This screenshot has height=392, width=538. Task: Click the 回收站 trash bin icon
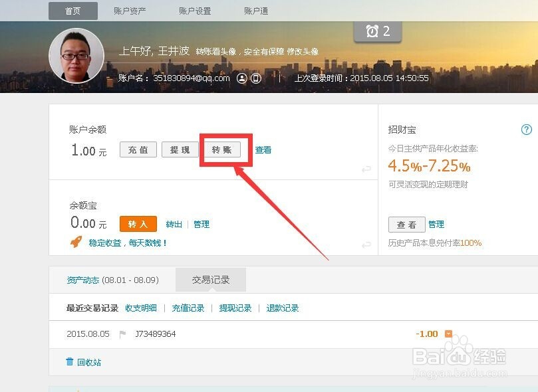(x=70, y=362)
